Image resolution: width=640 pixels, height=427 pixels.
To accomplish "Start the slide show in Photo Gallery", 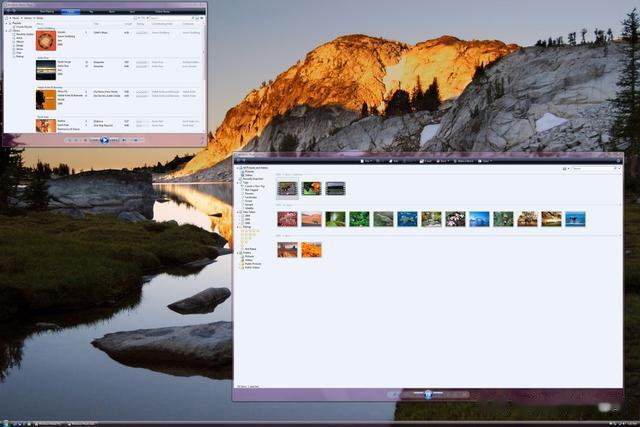I will (428, 394).
